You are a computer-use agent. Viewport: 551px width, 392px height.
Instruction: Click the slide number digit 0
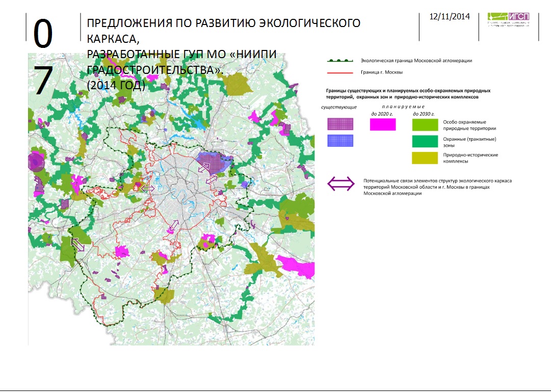click(x=43, y=34)
